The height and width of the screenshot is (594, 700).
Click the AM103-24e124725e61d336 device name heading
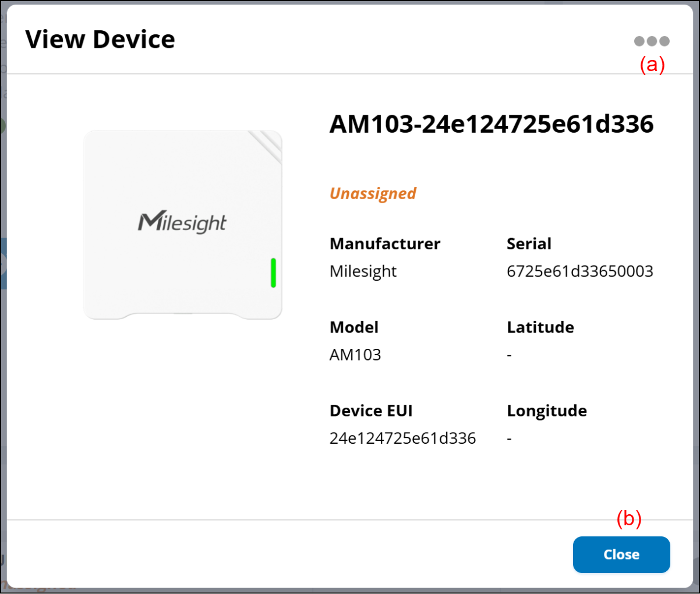[x=492, y=124]
